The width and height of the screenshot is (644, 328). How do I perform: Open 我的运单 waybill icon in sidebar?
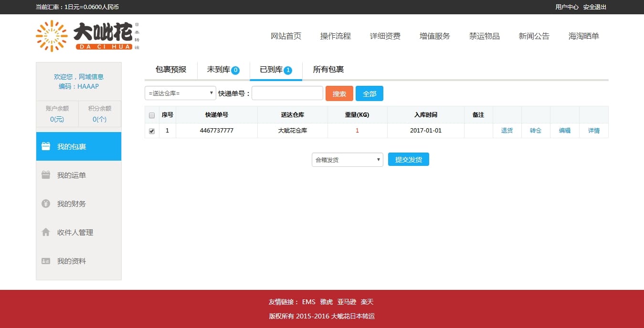tap(46, 175)
